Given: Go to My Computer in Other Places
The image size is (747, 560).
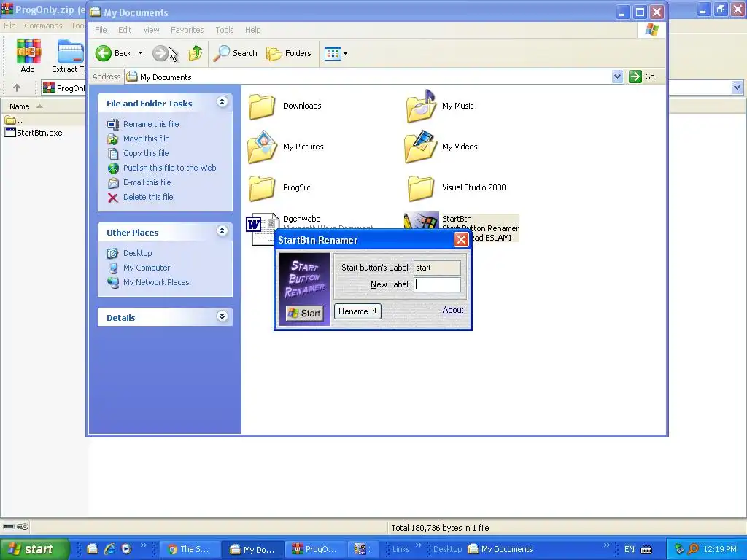Looking at the screenshot, I should point(147,268).
